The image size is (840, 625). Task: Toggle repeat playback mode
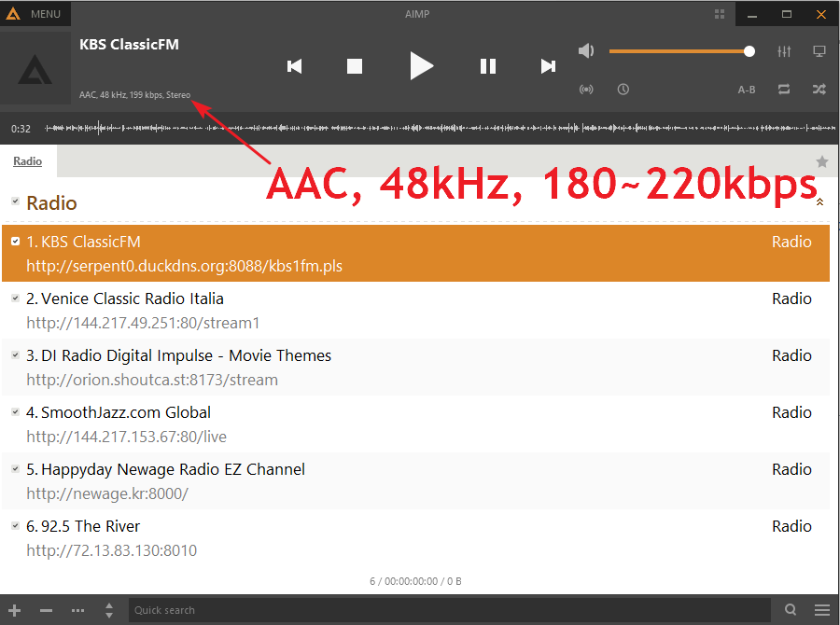[784, 90]
